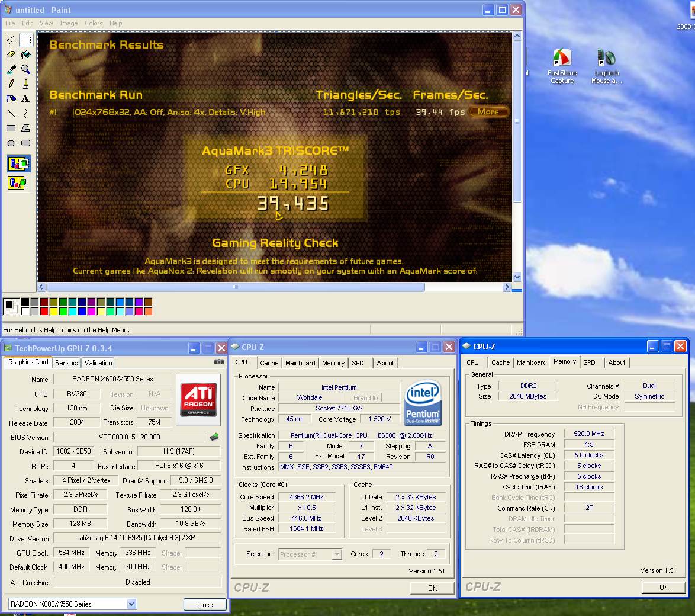This screenshot has height=616, width=695.
Task: Click Paint horizontal scrollbar right arrow
Action: [x=507, y=287]
